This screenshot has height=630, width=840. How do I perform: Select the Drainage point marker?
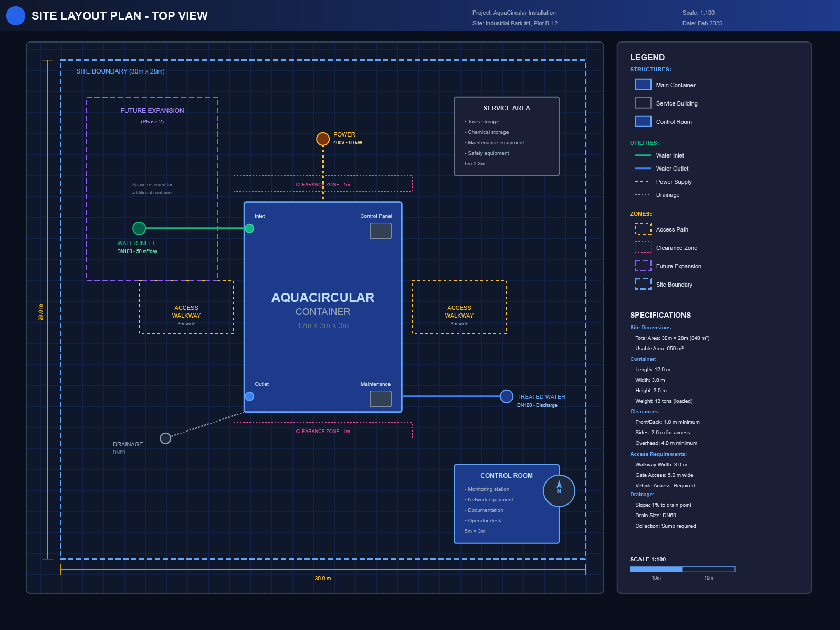click(x=165, y=438)
